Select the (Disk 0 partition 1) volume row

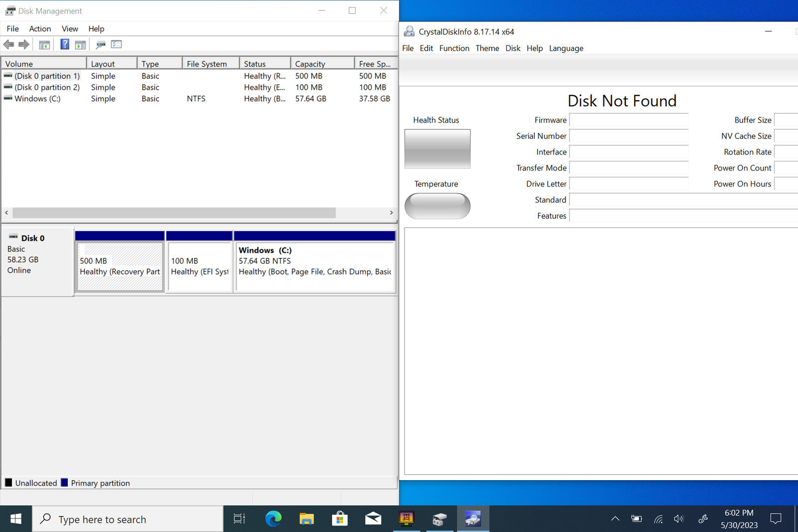pos(199,76)
